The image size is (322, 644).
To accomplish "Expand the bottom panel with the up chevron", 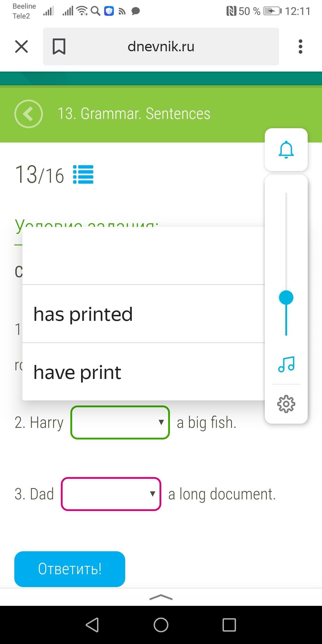I will (161, 597).
